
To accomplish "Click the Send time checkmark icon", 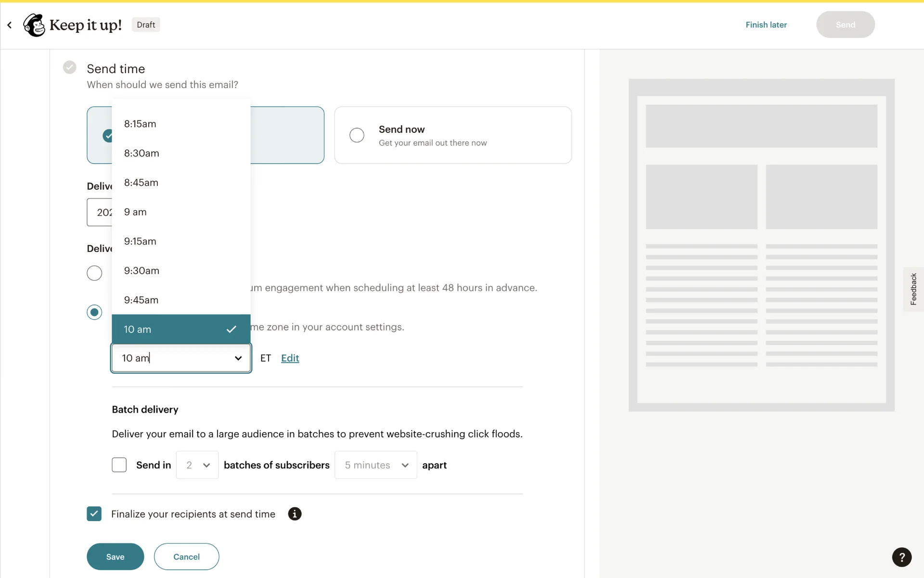I will click(x=70, y=67).
